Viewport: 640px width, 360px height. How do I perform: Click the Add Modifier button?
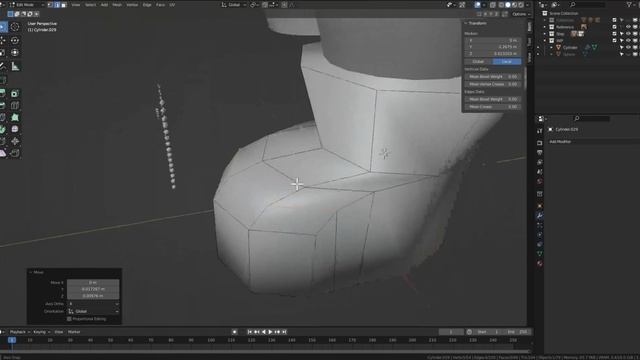coord(560,142)
